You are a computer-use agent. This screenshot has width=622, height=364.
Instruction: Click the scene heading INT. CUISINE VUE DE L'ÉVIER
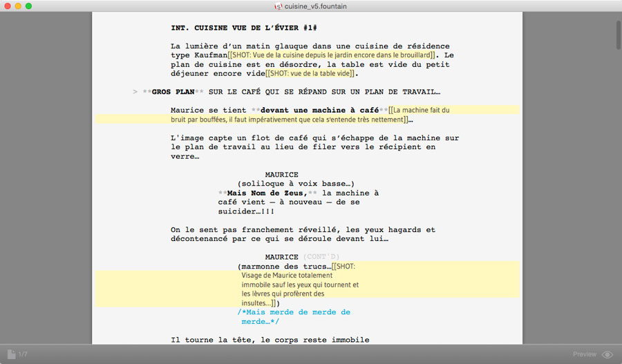coord(243,28)
